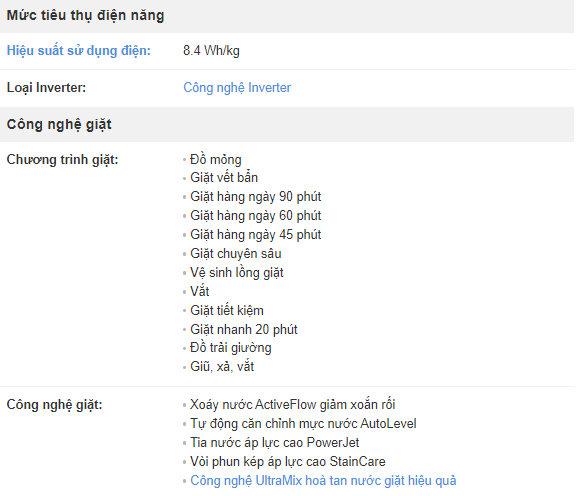Select the Đồ mỏng list item
The image size is (576, 496).
(216, 159)
